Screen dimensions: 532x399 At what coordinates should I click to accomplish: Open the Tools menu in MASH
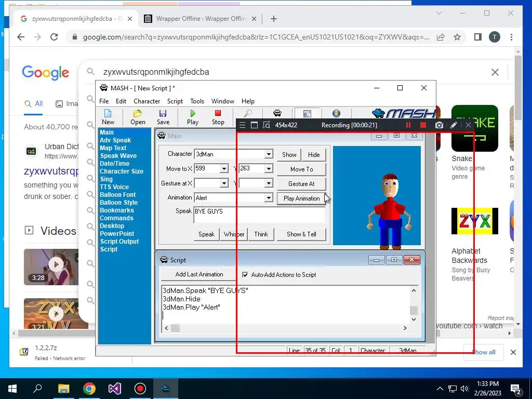point(197,101)
